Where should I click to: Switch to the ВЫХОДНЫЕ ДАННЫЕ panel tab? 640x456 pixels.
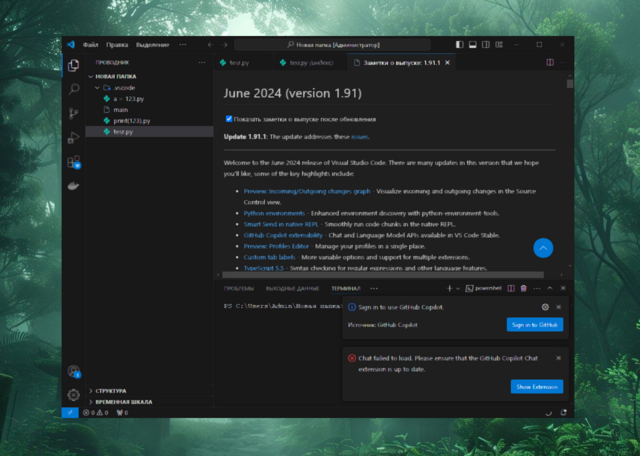[292, 288]
